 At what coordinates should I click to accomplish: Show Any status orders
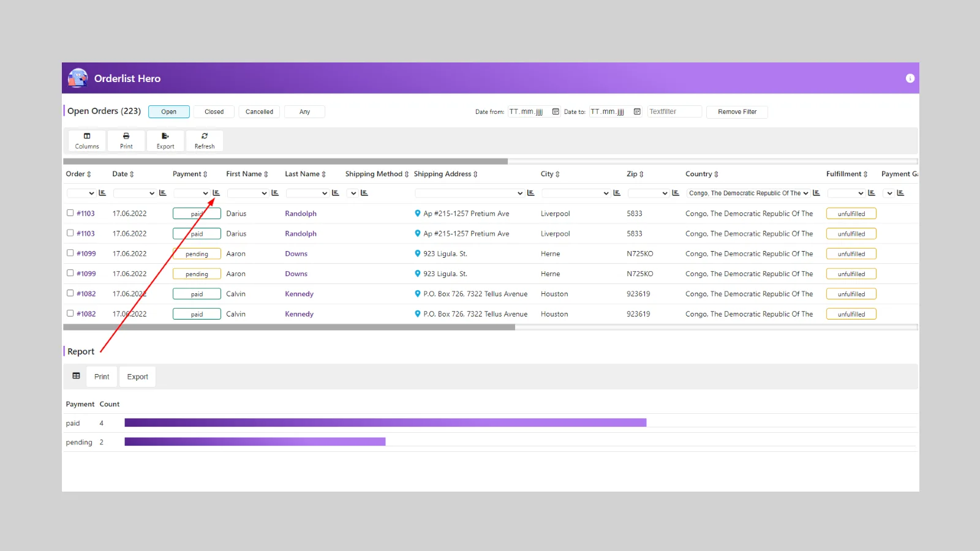click(305, 111)
